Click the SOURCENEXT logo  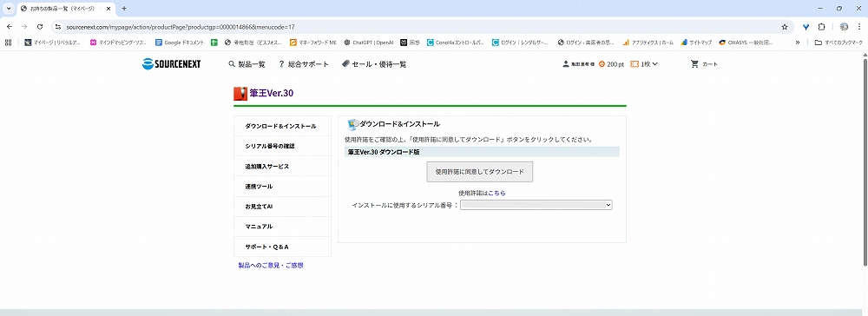(171, 64)
